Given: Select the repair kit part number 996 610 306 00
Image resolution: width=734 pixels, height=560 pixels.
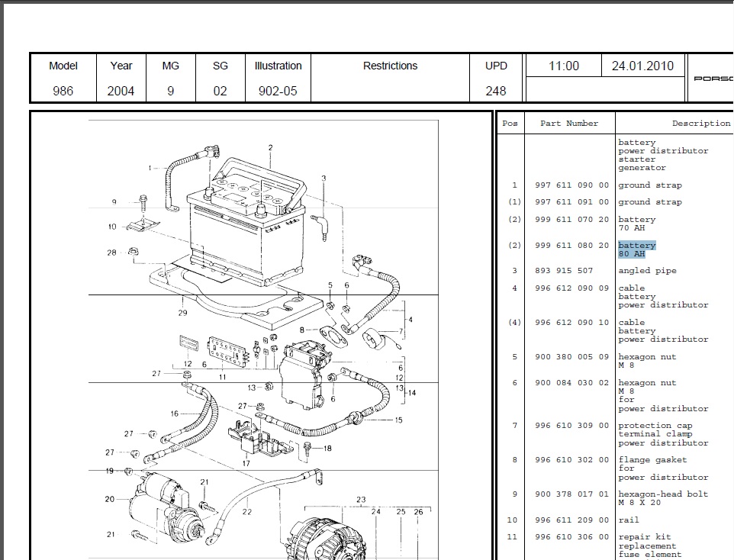Looking at the screenshot, I should [571, 537].
